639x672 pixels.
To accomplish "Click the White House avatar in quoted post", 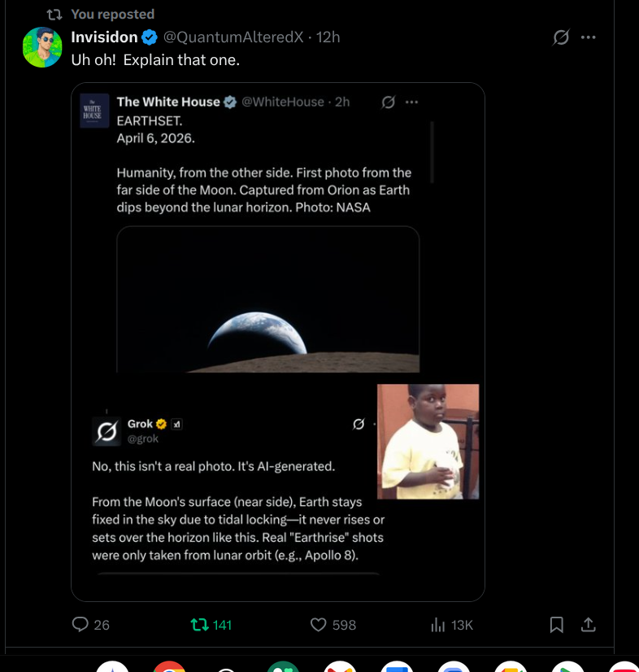I will 91,110.
